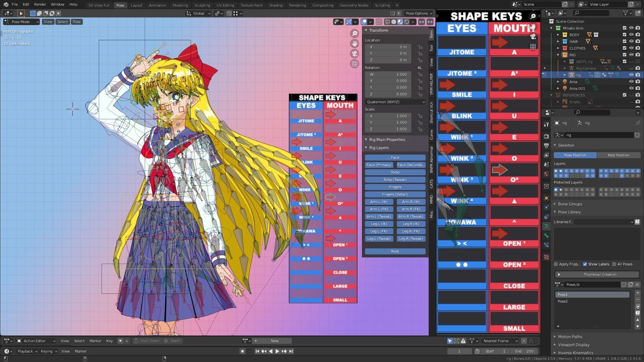
Task: Select solid viewport shading mode
Action: (x=394, y=22)
